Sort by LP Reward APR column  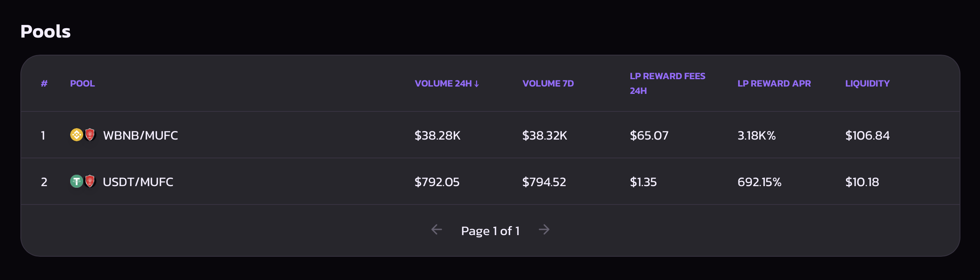[774, 83]
